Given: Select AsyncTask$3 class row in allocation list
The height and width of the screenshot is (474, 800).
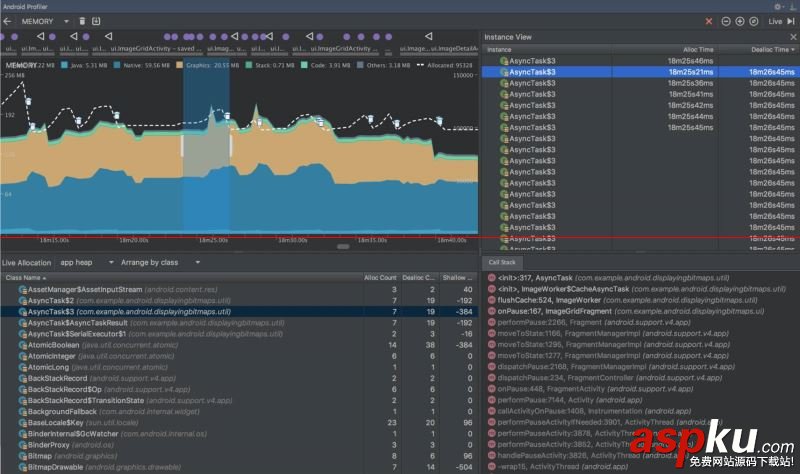Looking at the screenshot, I should [239, 312].
